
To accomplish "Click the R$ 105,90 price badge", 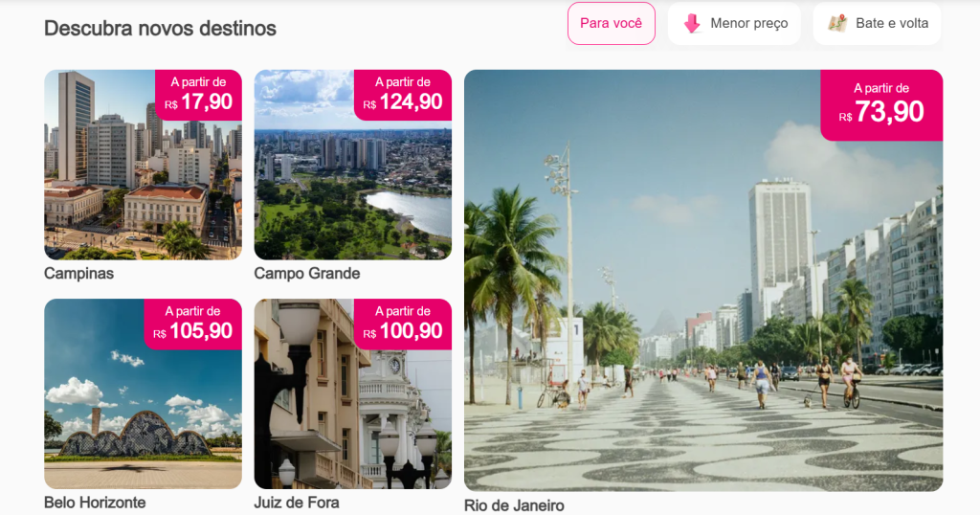I will (193, 325).
